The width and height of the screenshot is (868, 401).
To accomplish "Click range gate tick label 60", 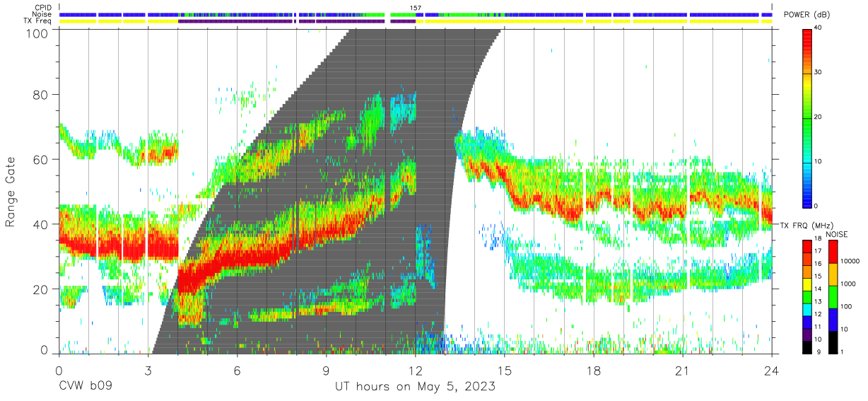I will [42, 159].
